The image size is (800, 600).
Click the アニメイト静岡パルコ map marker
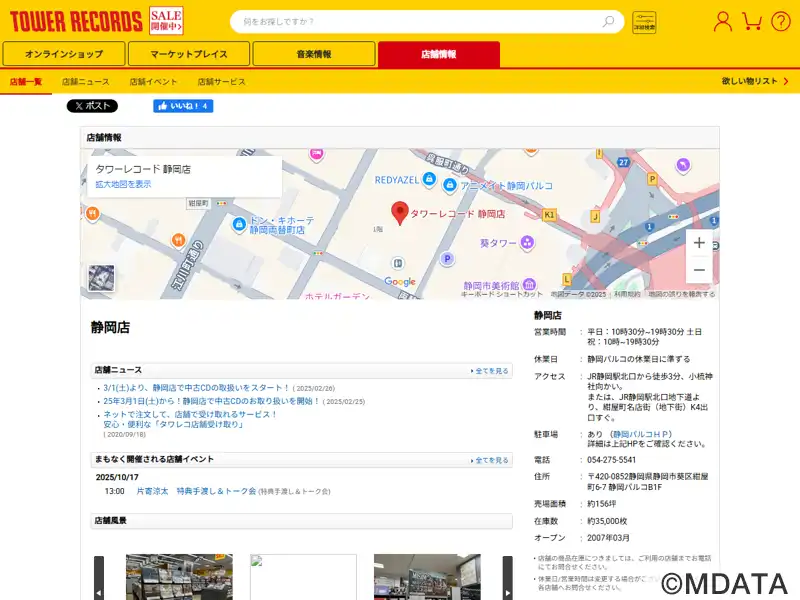(x=449, y=185)
